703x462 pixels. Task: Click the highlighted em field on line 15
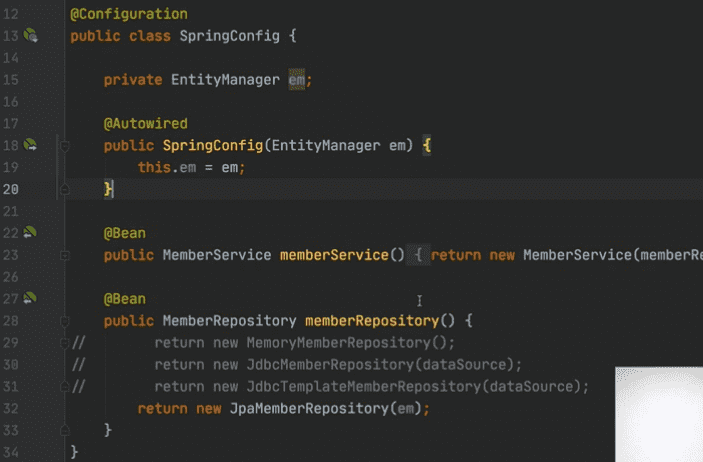coord(296,79)
